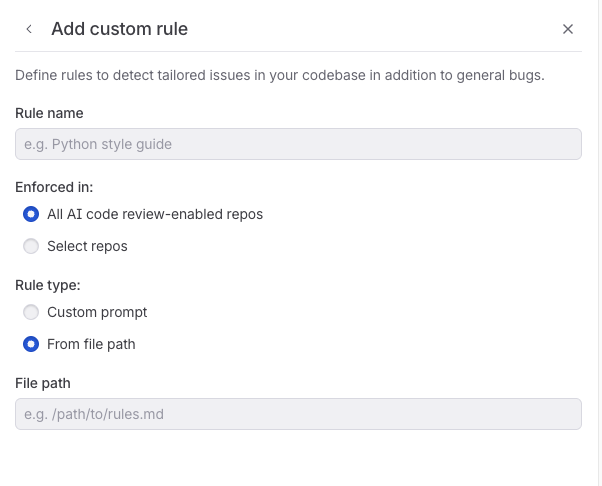Click the "Select repos" option label text
Screen dimensions: 602x486
[87, 246]
